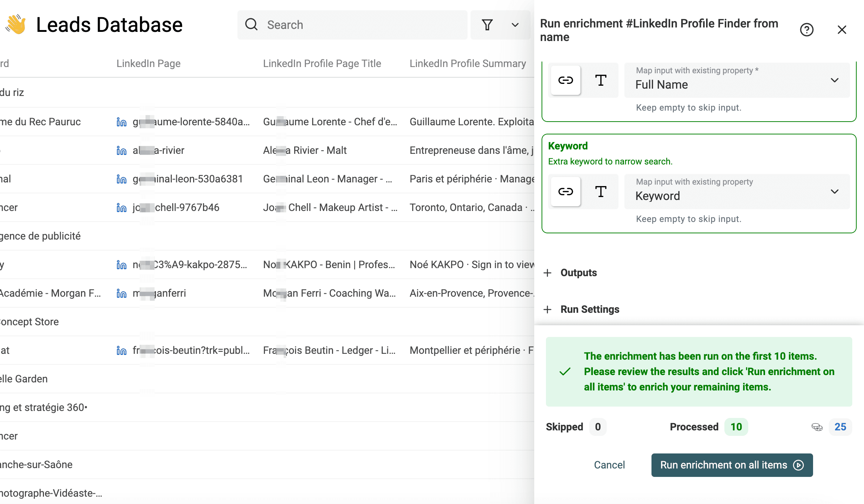Select text mode for Keyword input

point(601,192)
